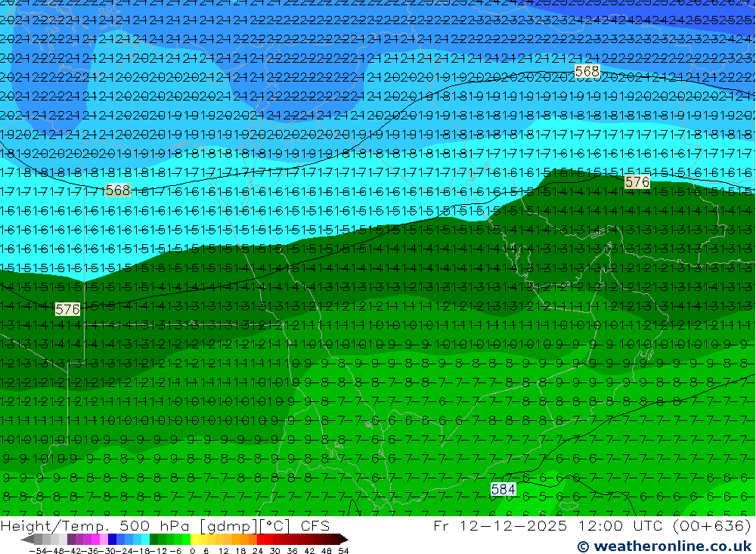Select the bright yellow legend swatch at 0
The width and height of the screenshot is (756, 554).
[195, 539]
